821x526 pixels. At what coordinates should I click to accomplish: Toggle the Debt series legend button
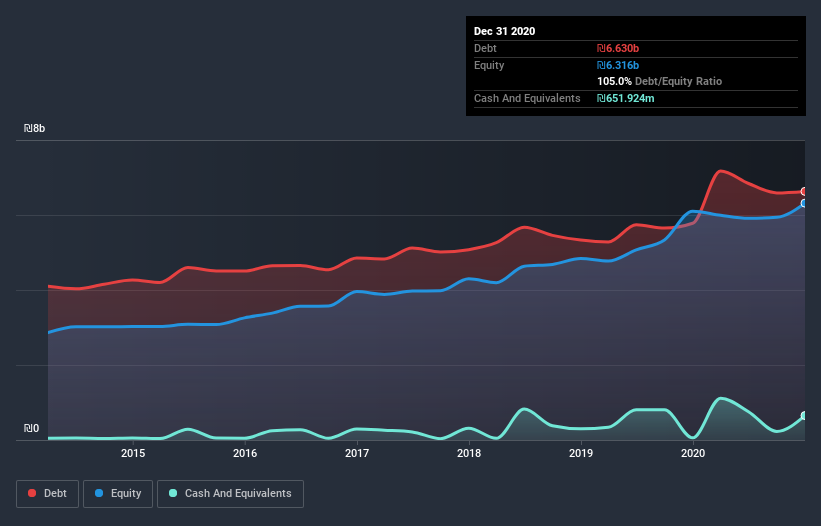47,494
